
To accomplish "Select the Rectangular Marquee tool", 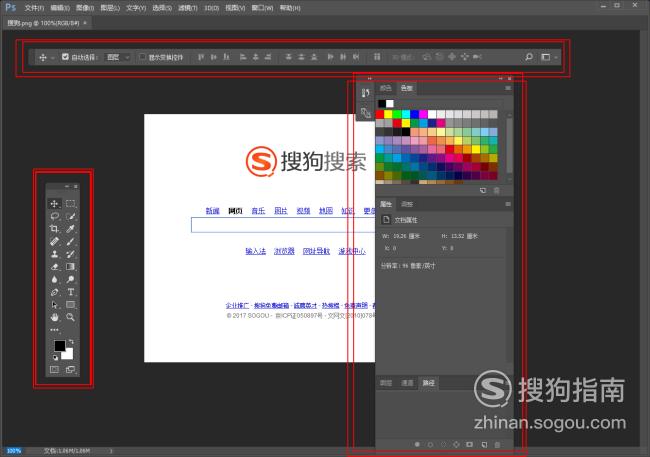I will pyautogui.click(x=70, y=204).
